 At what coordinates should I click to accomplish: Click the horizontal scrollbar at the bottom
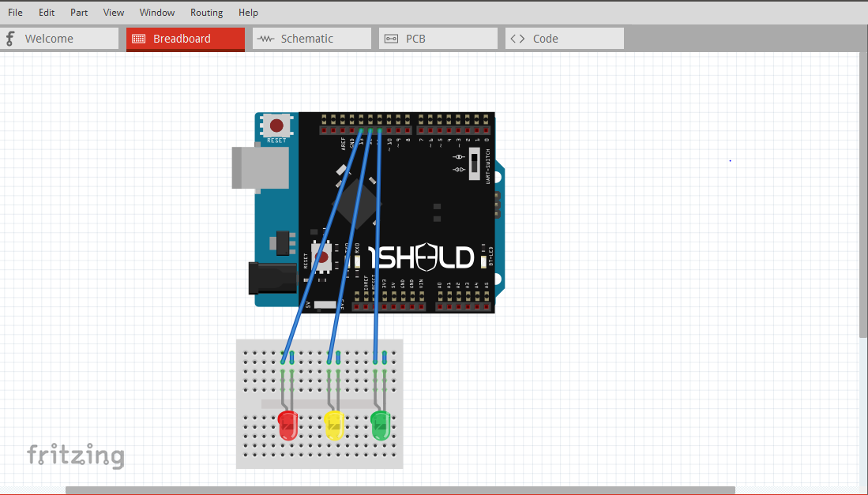pos(400,489)
